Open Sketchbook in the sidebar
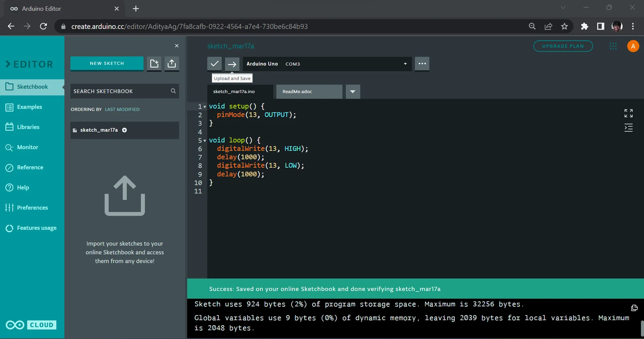This screenshot has height=339, width=644. click(x=32, y=87)
